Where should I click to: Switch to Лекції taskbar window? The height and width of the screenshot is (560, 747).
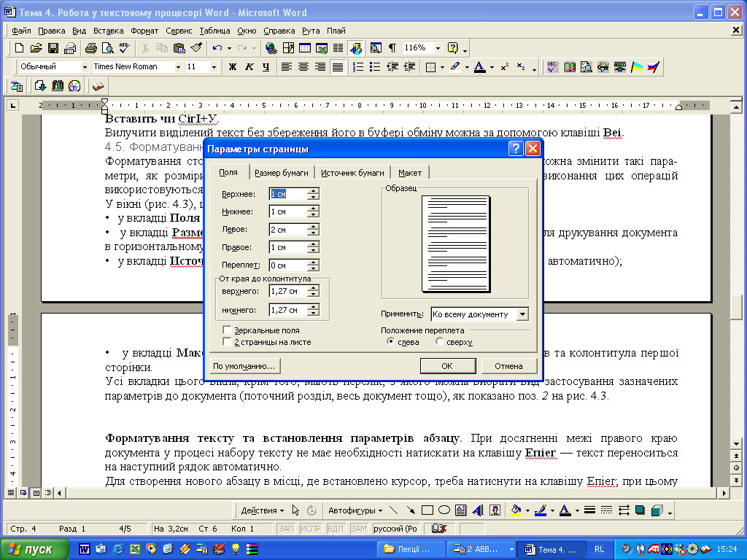[412, 549]
